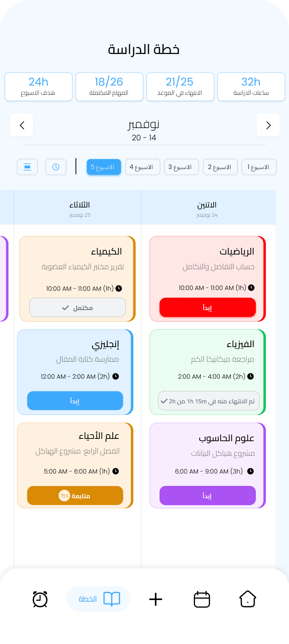The width and height of the screenshot is (289, 644).
Task: Switch to الاسبوع 1 week tab
Action: 259,167
